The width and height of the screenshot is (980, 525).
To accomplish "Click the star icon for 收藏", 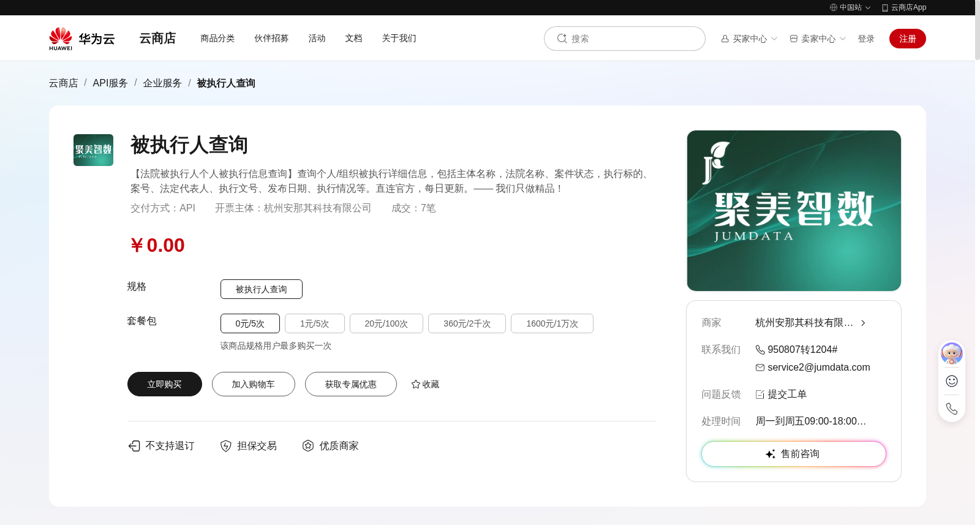I will 416,384.
